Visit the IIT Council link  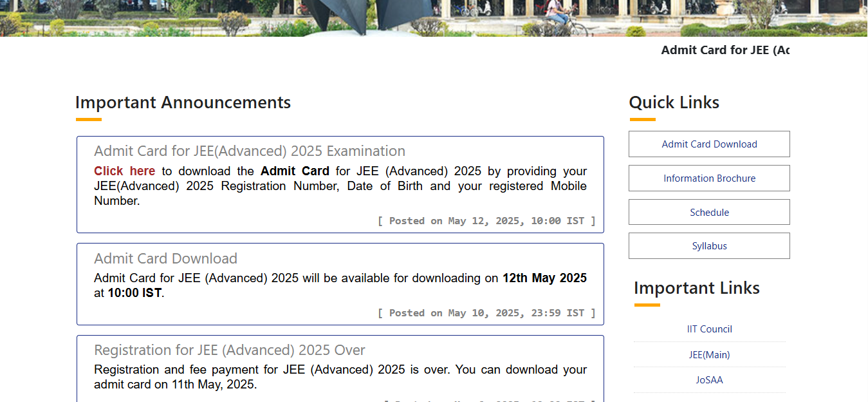point(709,329)
